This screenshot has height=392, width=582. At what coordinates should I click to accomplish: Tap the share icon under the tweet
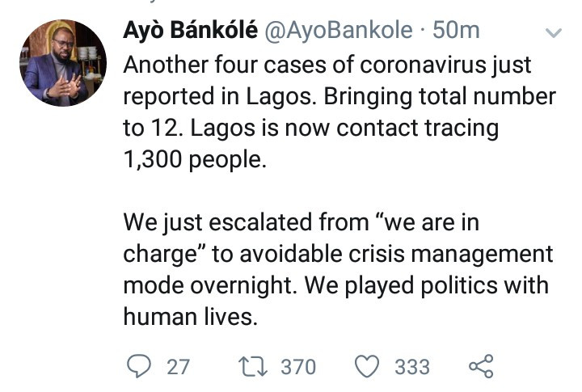click(482, 366)
